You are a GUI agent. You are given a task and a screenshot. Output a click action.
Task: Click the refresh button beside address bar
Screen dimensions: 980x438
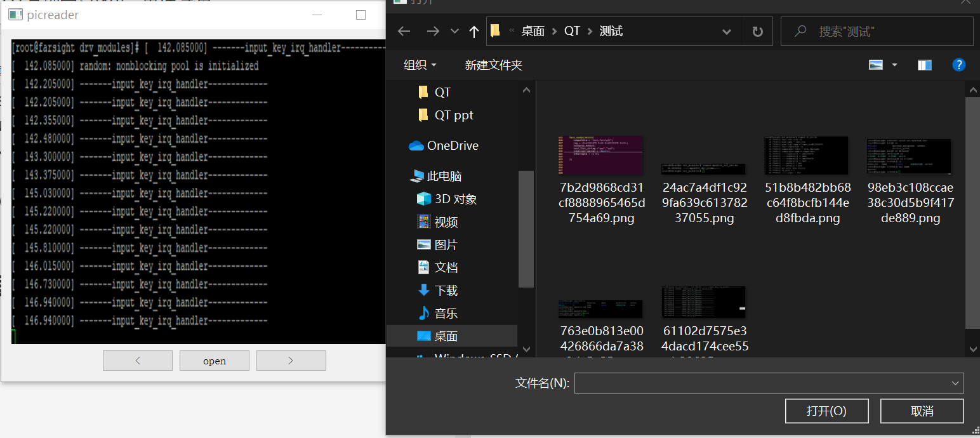click(x=757, y=31)
